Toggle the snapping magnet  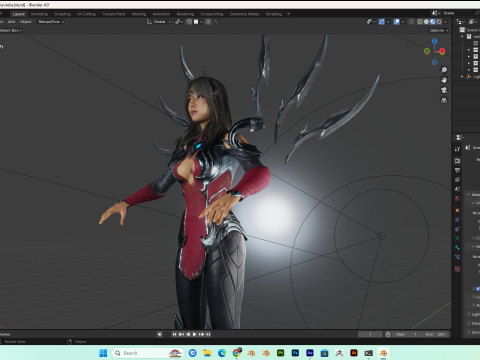(189, 22)
